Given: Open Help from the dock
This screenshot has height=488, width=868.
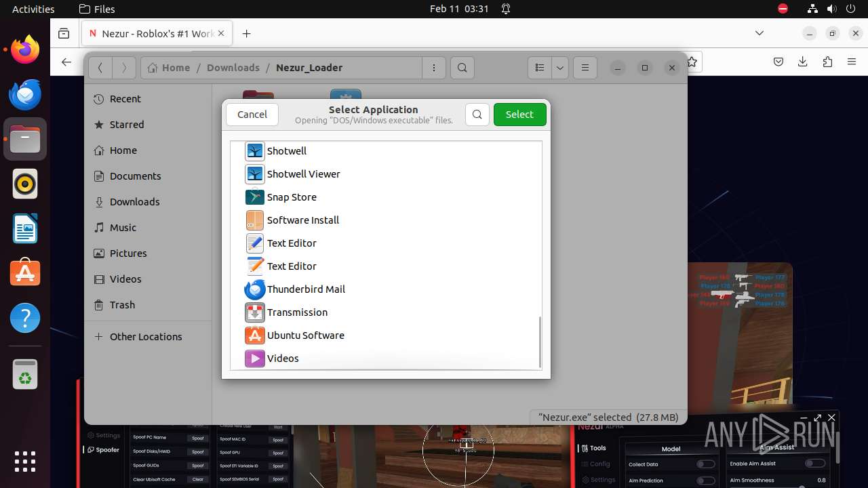Looking at the screenshot, I should [x=25, y=318].
